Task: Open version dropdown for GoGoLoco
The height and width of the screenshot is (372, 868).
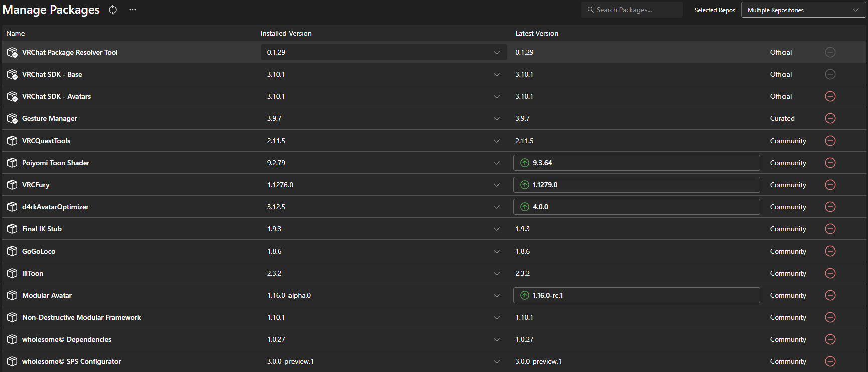Action: (x=384, y=251)
